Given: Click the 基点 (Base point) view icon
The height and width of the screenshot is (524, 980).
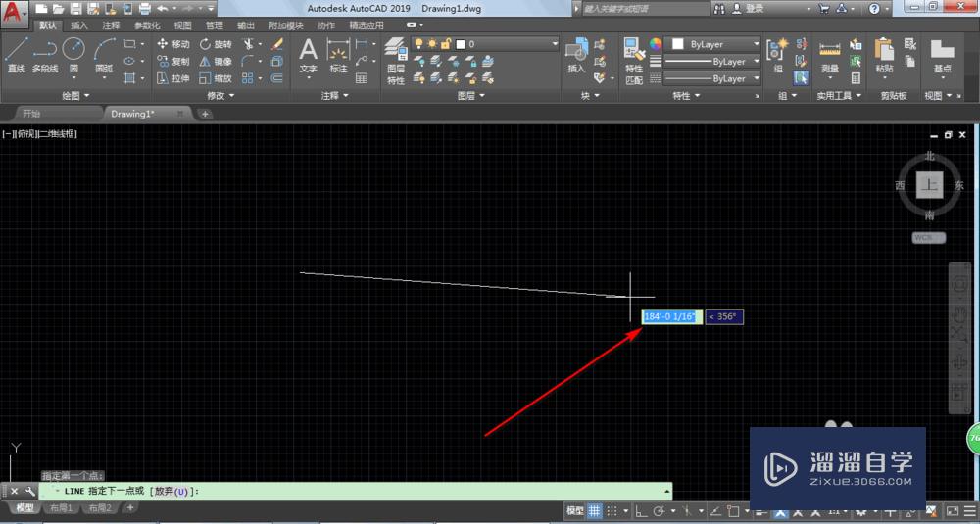Looking at the screenshot, I should tap(943, 55).
